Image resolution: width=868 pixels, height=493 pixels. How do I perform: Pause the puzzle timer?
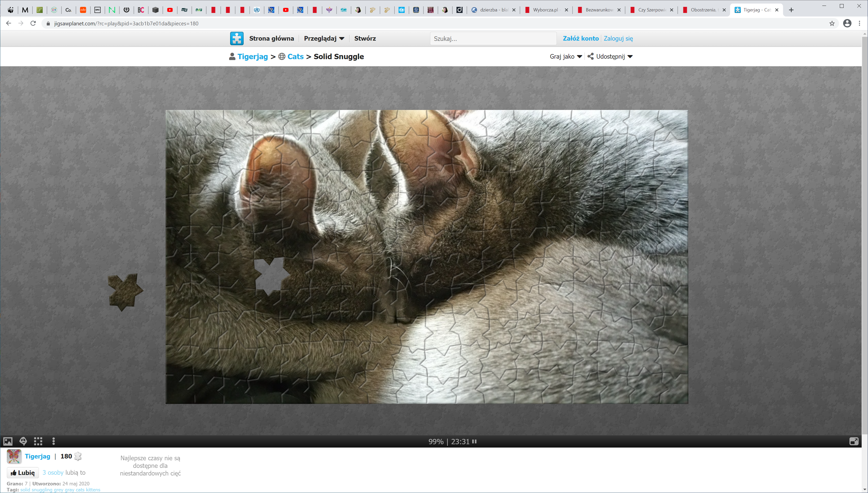[x=474, y=441]
